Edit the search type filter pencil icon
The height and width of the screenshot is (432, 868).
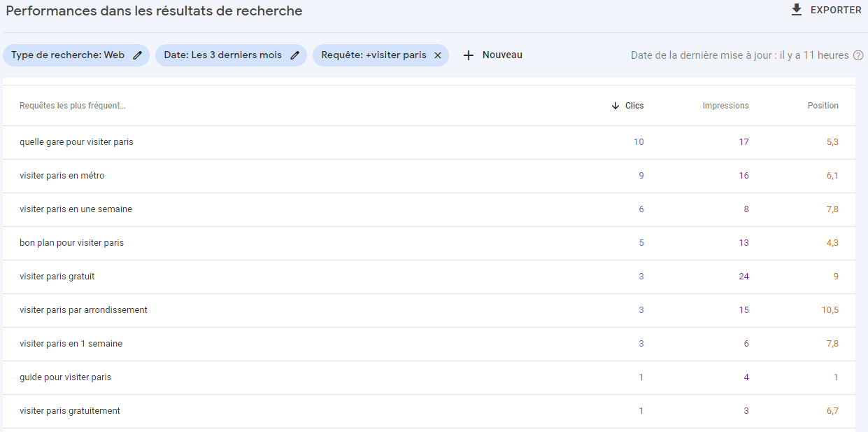click(138, 55)
